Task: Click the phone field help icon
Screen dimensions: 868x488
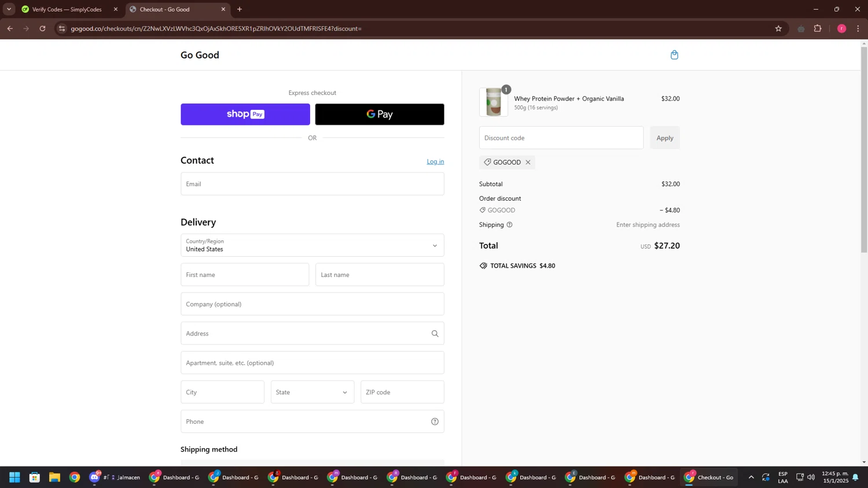Action: [x=435, y=422]
